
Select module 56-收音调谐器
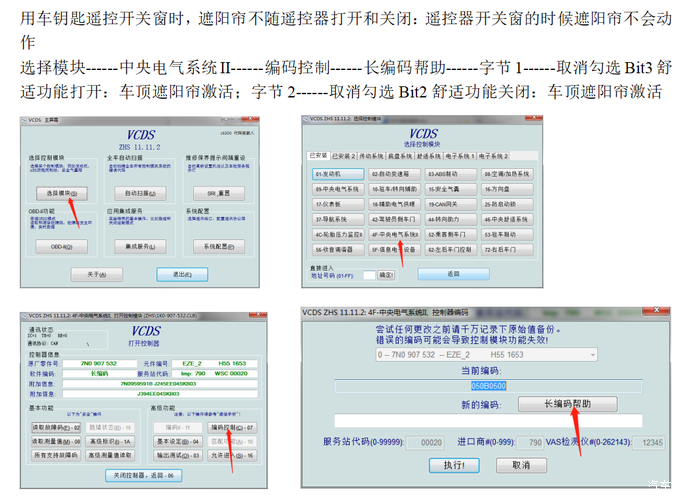(x=338, y=250)
